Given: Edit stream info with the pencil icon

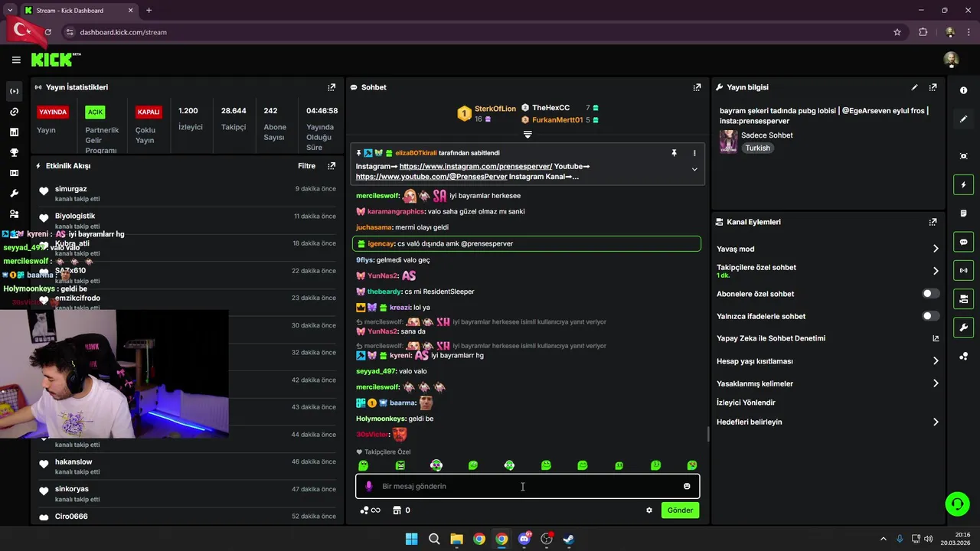Looking at the screenshot, I should tap(914, 87).
